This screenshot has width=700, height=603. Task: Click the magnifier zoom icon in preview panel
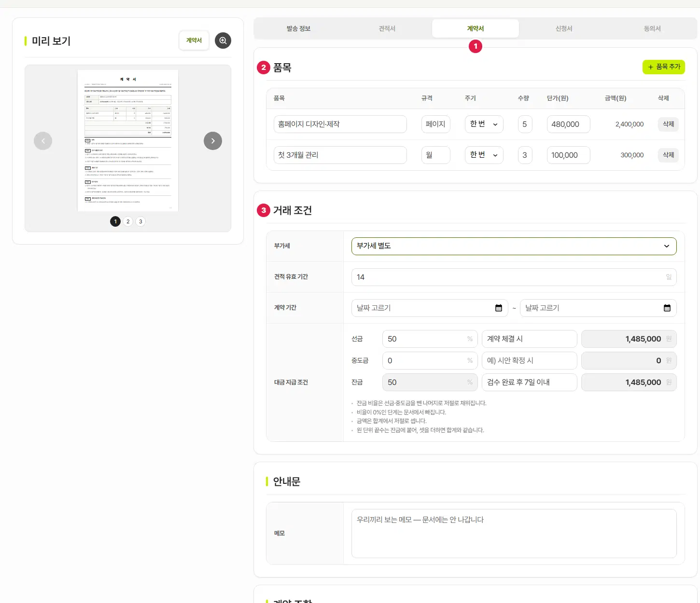[223, 41]
